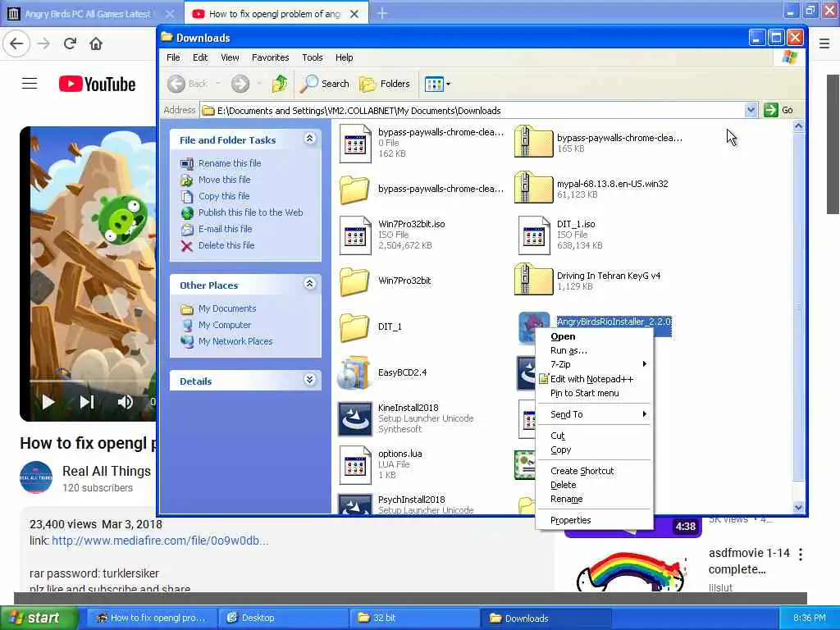
Task: Choose Run as... in the context menu
Action: (595, 350)
